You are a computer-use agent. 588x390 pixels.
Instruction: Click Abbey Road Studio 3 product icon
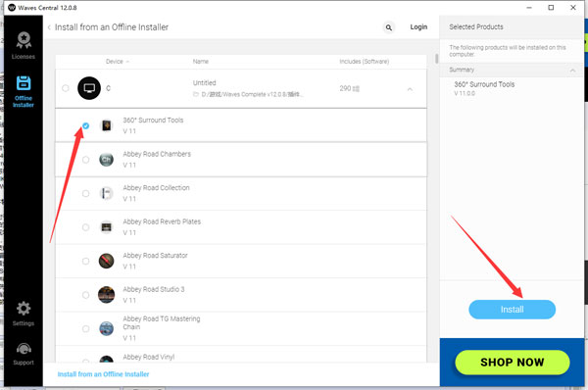pyautogui.click(x=107, y=295)
